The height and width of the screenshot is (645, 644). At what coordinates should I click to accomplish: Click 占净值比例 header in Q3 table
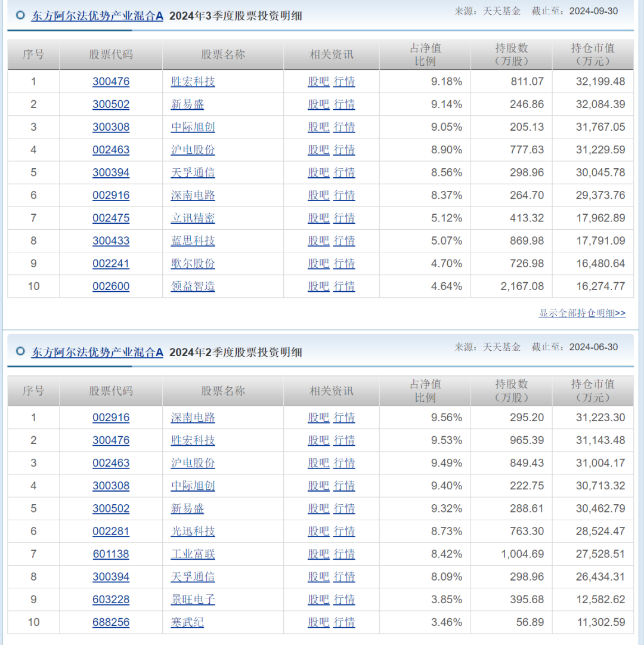425,55
